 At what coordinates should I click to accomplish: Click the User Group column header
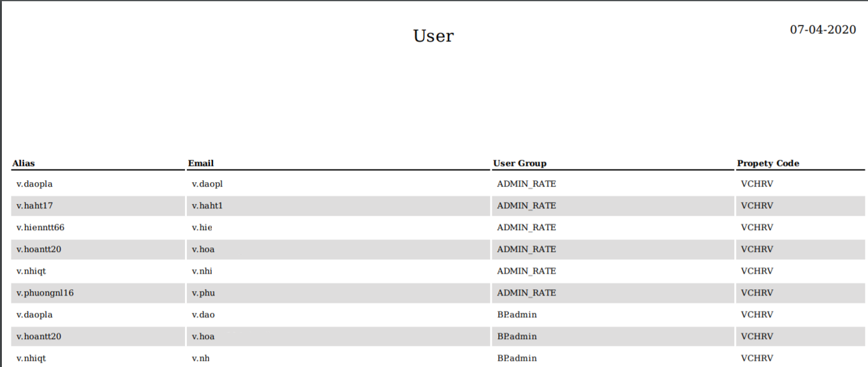(520, 163)
